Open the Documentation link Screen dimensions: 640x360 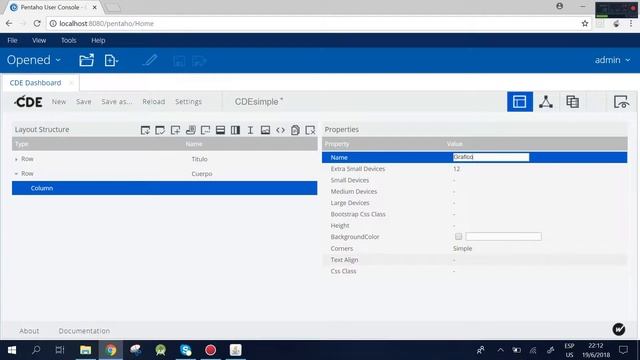(84, 331)
